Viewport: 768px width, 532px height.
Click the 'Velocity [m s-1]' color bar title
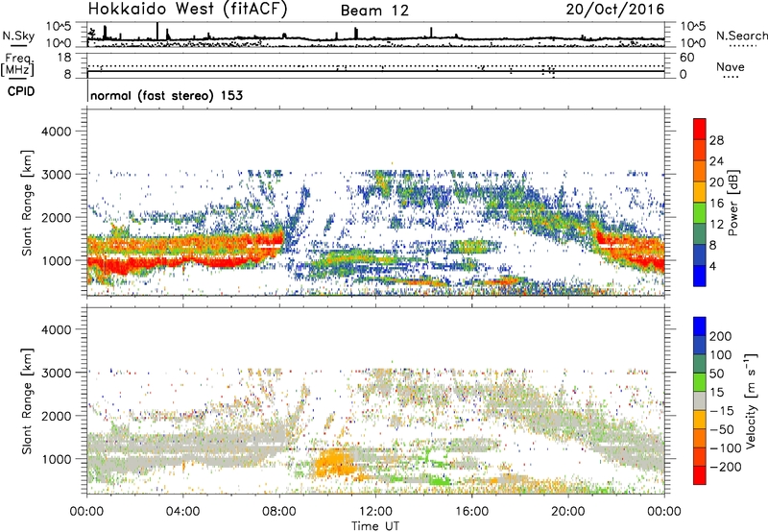[x=751, y=400]
